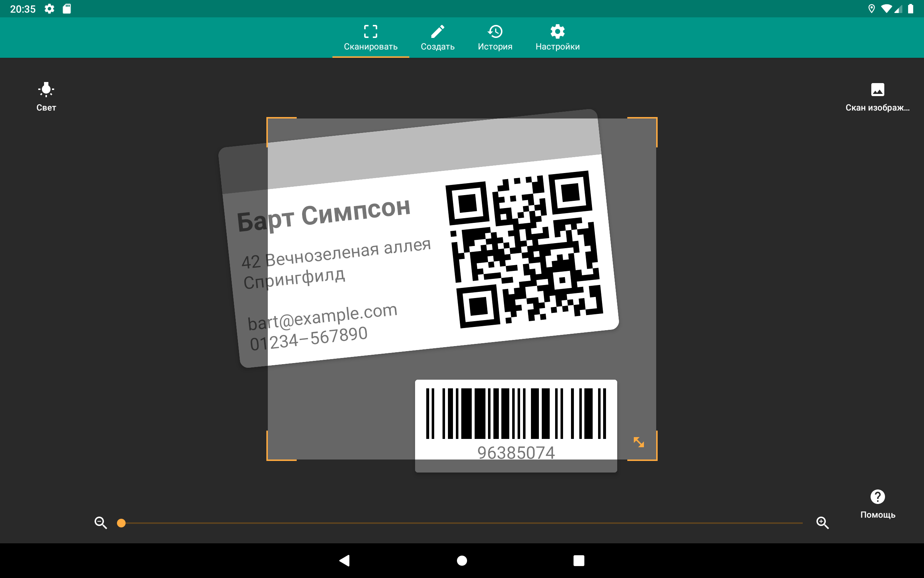Tap the Android back button
This screenshot has width=924, height=578.
point(344,560)
